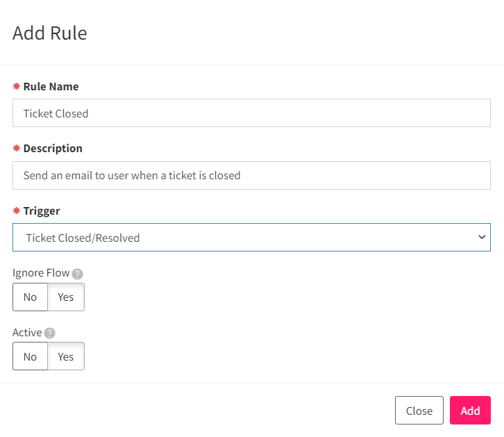Open the Active help question-mark icon
Image resolution: width=504 pixels, height=437 pixels.
(49, 333)
